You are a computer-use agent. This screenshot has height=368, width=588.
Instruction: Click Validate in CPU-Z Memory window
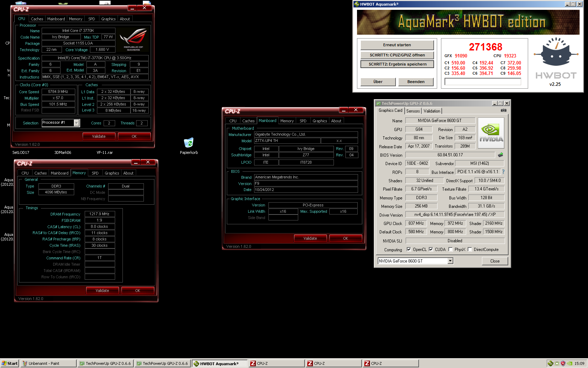click(x=102, y=291)
